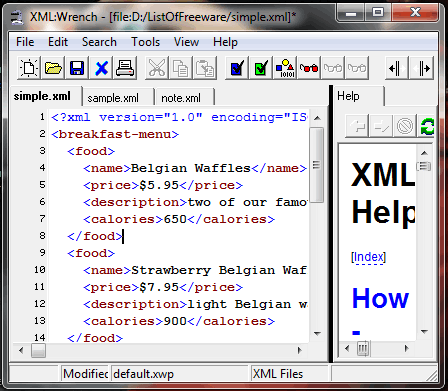
Task: Click the '$5.95' price on line 5
Action: [159, 185]
